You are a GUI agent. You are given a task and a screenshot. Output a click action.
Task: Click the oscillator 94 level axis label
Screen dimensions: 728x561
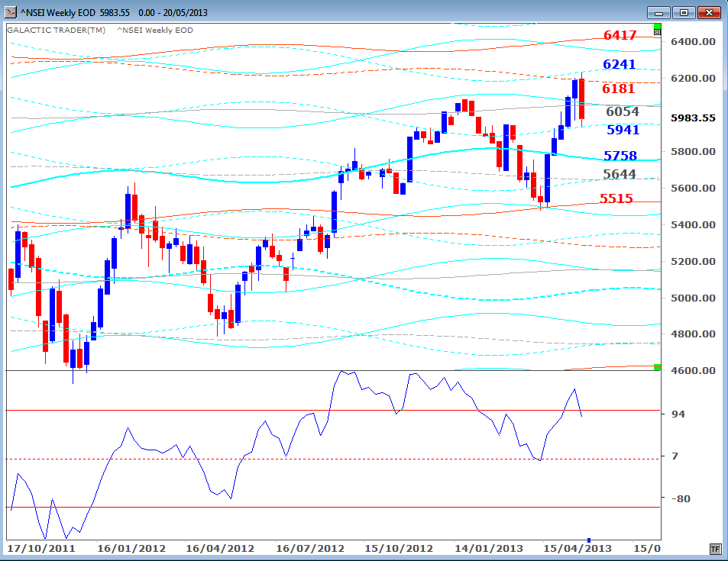[678, 414]
